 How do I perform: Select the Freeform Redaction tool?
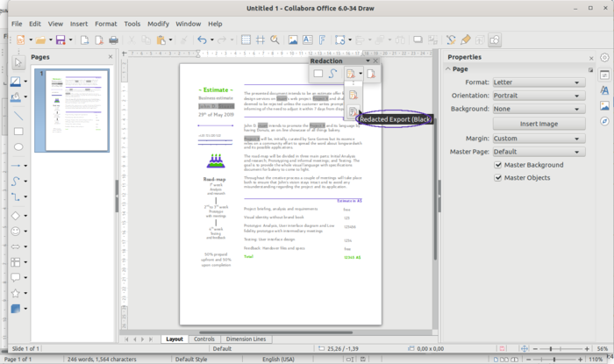[332, 75]
